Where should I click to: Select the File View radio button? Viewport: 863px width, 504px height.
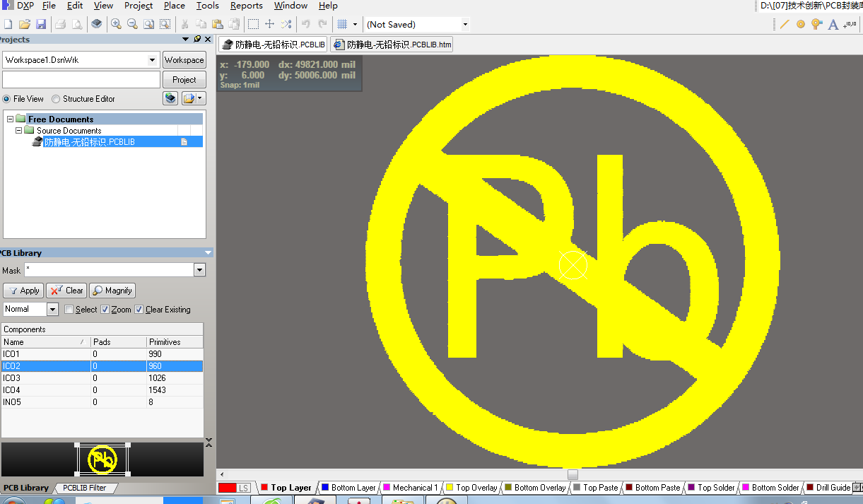[x=7, y=99]
